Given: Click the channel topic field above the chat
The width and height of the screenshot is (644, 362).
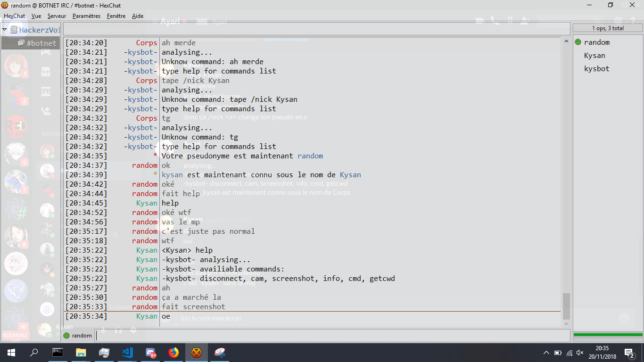Looking at the screenshot, I should coord(316,29).
